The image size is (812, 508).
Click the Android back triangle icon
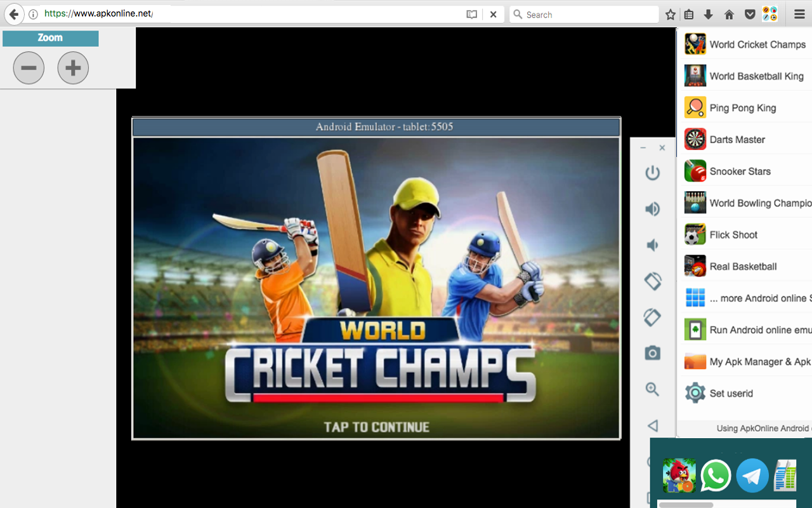pos(652,425)
